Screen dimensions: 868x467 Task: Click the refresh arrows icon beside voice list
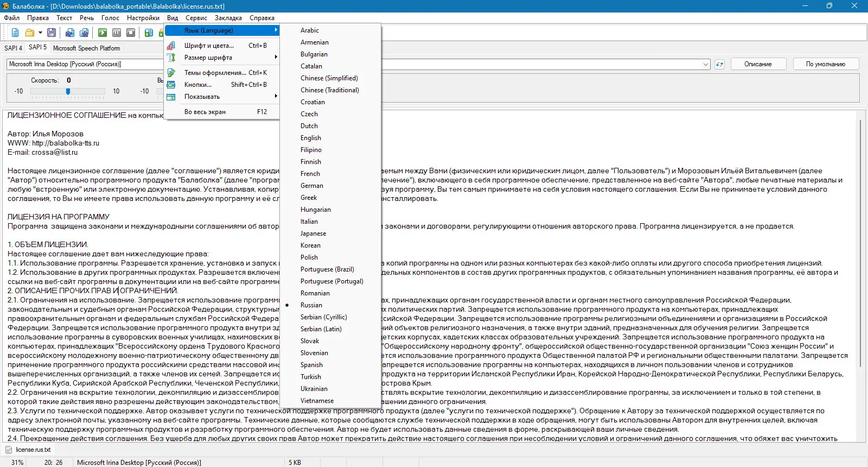point(719,64)
